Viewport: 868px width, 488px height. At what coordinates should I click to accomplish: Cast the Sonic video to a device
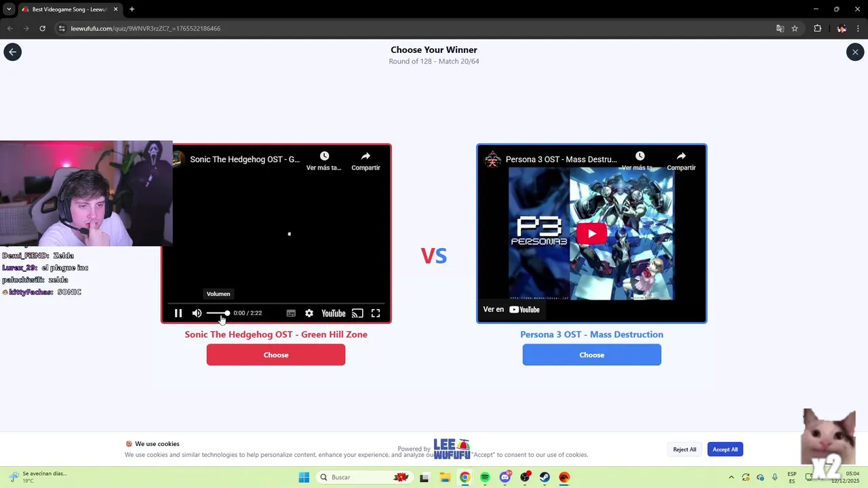point(357,313)
